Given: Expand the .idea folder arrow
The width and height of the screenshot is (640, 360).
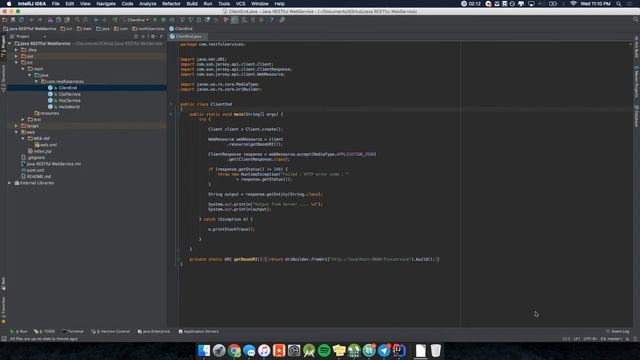Looking at the screenshot, I should [16, 50].
